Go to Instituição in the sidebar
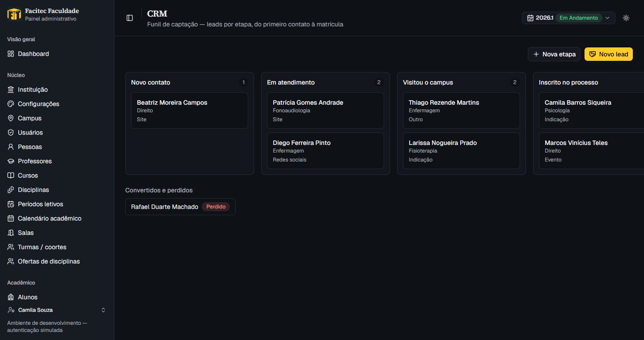 click(57, 89)
